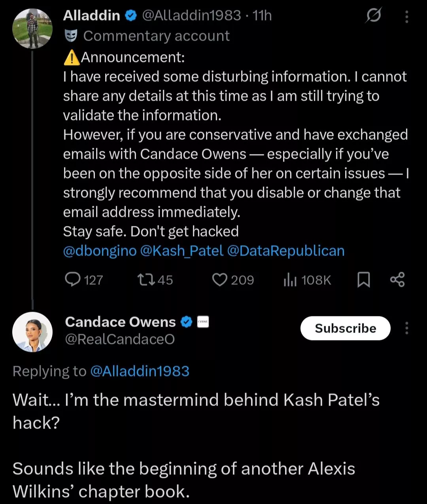This screenshot has width=427, height=504.
Task: Open more options on Alladdin's tweet
Action: [x=406, y=17]
